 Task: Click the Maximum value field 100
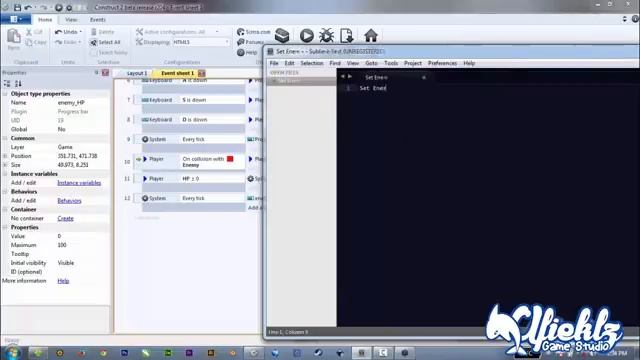[62, 245]
